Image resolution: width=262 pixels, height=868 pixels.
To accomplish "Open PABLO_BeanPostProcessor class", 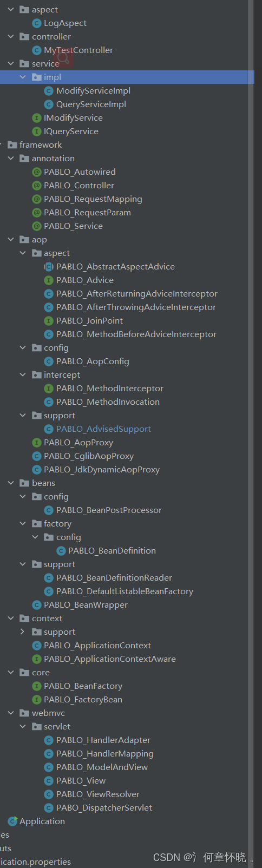I will click(x=109, y=510).
